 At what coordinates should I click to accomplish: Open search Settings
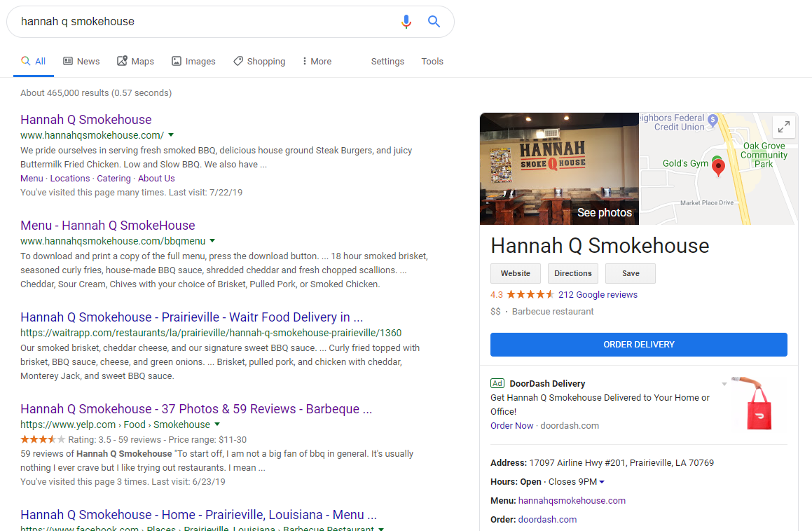pyautogui.click(x=387, y=61)
